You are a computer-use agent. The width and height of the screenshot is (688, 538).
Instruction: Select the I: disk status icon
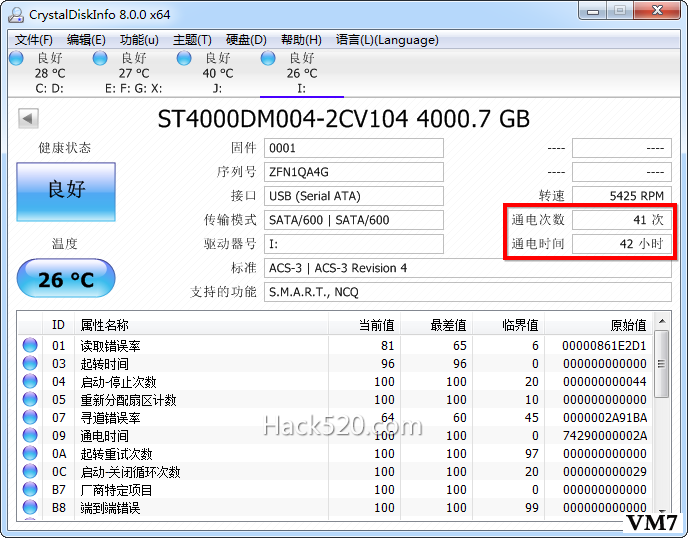[268, 58]
